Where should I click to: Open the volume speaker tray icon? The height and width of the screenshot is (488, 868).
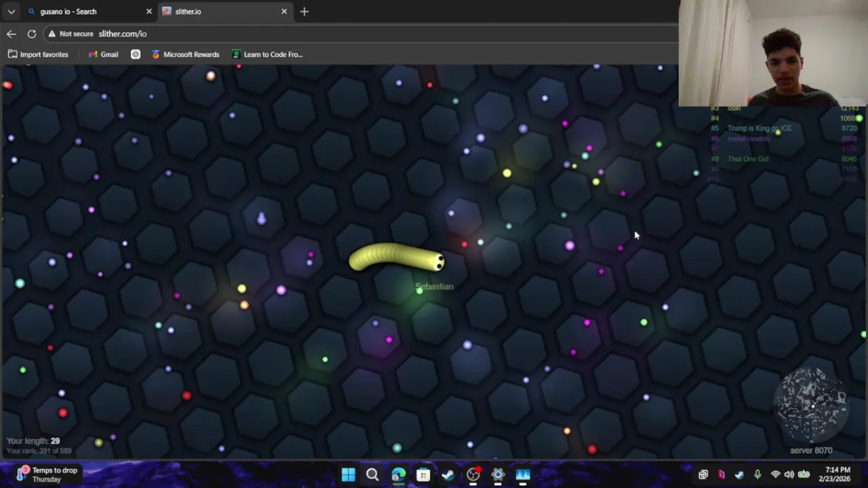789,475
